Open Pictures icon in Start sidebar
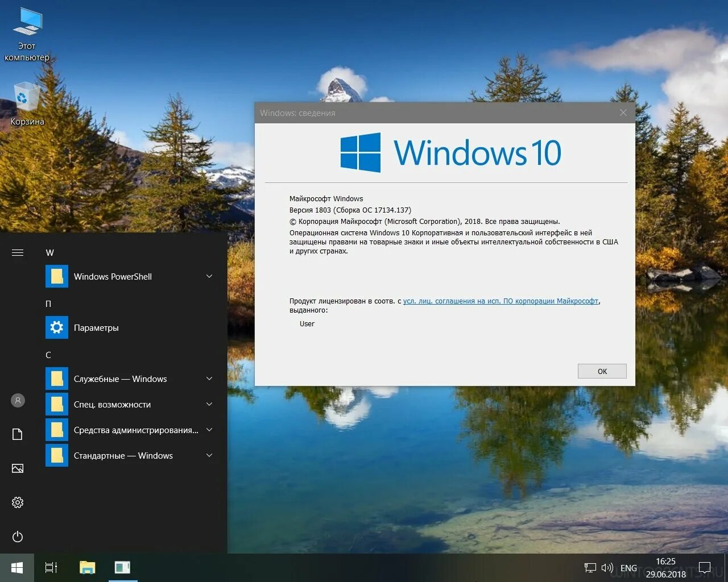 pyautogui.click(x=18, y=468)
